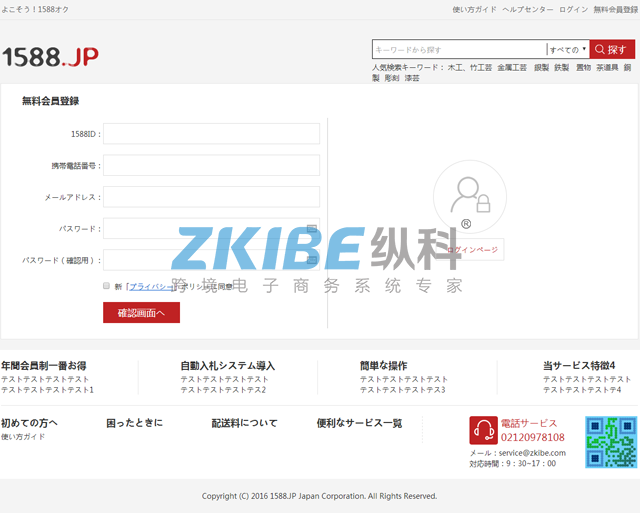The image size is (640, 513).
Task: Click ログイン in the top menu
Action: (x=573, y=9)
